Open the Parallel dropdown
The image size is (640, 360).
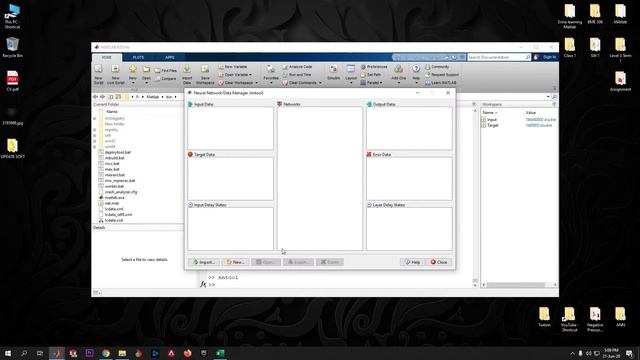click(x=372, y=82)
